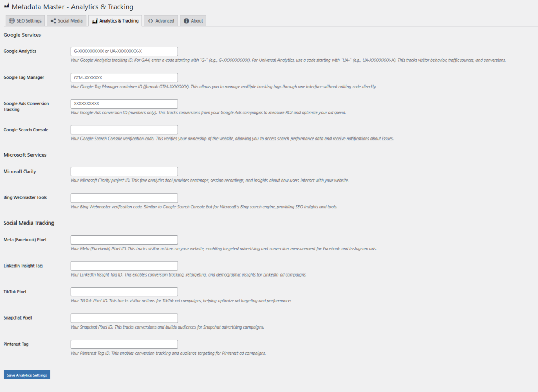Click the TikTok Pixel input field
The image size is (538, 392).
(x=124, y=292)
